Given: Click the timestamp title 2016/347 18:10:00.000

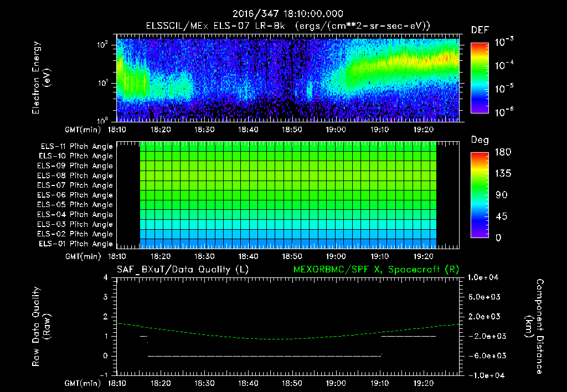Looking at the screenshot, I should pyautogui.click(x=287, y=14).
